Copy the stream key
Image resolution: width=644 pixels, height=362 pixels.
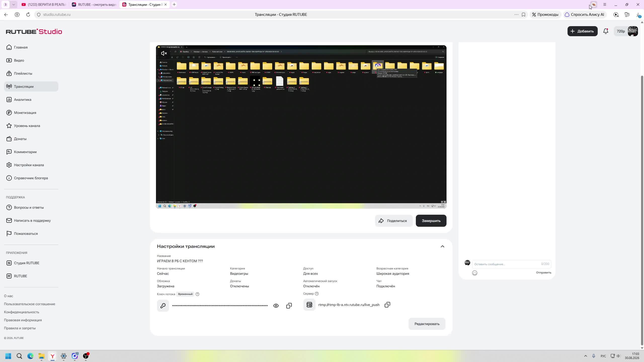point(289,306)
